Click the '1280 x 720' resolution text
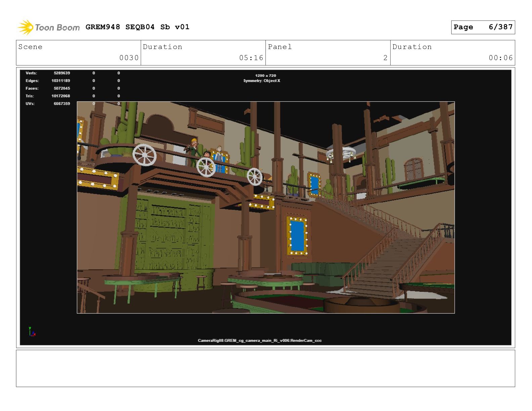 [x=265, y=76]
